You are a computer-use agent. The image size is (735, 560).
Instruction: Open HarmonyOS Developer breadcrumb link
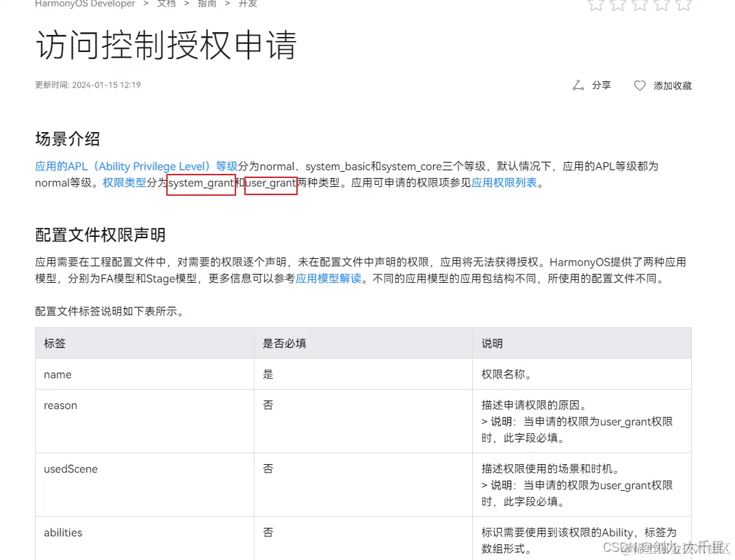point(85,3)
